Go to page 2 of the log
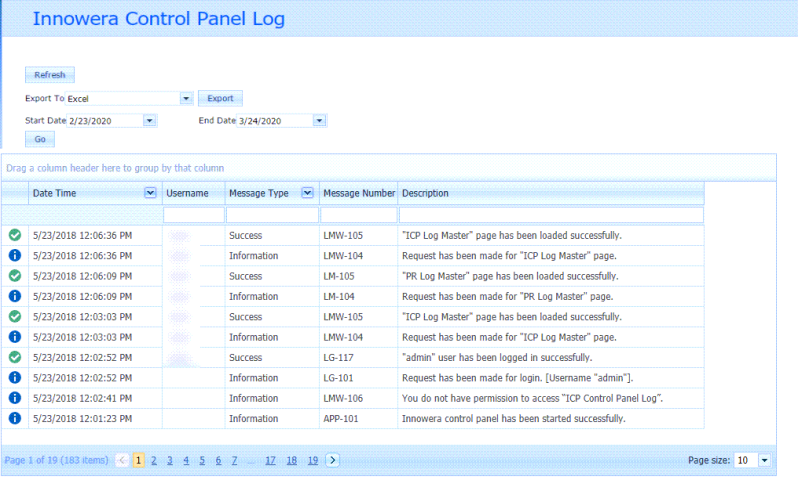798x480 pixels. pos(154,460)
